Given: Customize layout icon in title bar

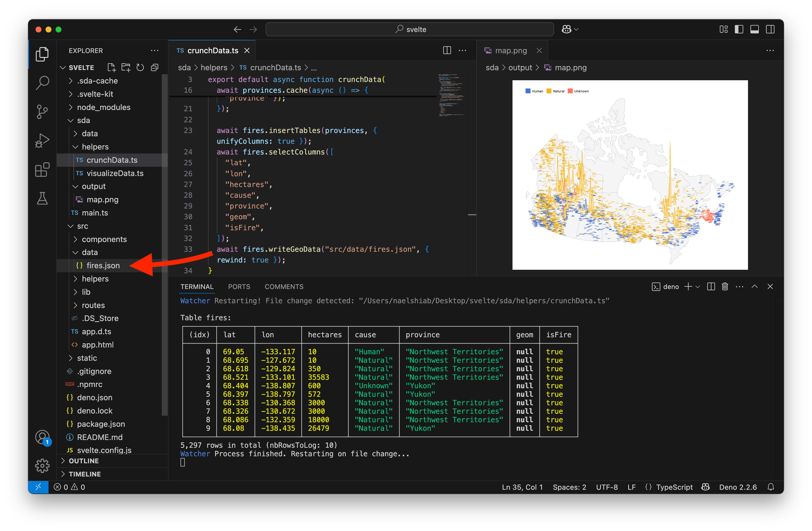Looking at the screenshot, I should click(724, 29).
